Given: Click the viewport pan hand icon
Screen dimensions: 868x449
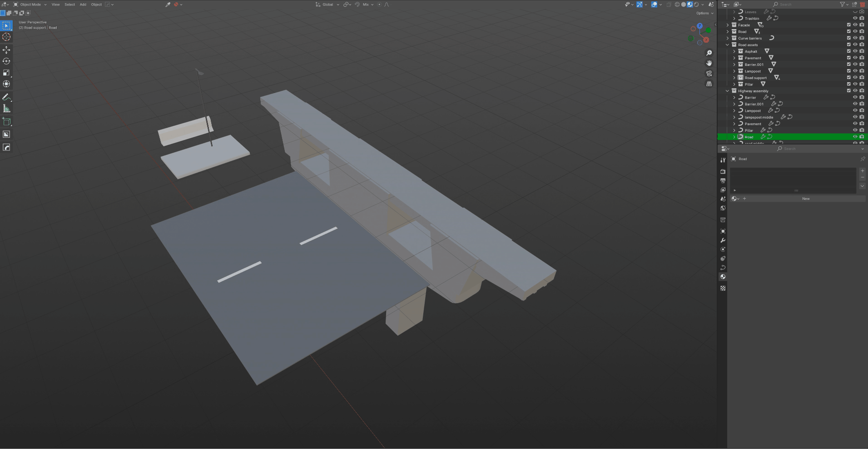Looking at the screenshot, I should 709,63.
